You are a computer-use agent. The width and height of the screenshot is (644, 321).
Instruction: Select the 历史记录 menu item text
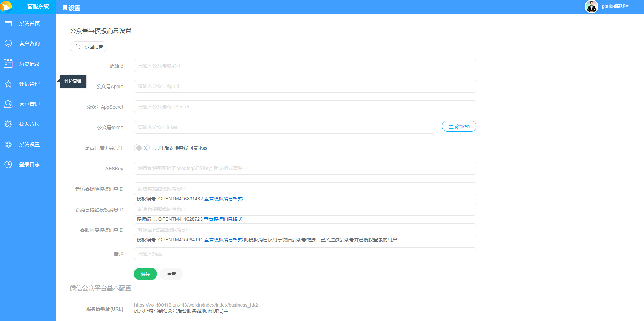(29, 64)
